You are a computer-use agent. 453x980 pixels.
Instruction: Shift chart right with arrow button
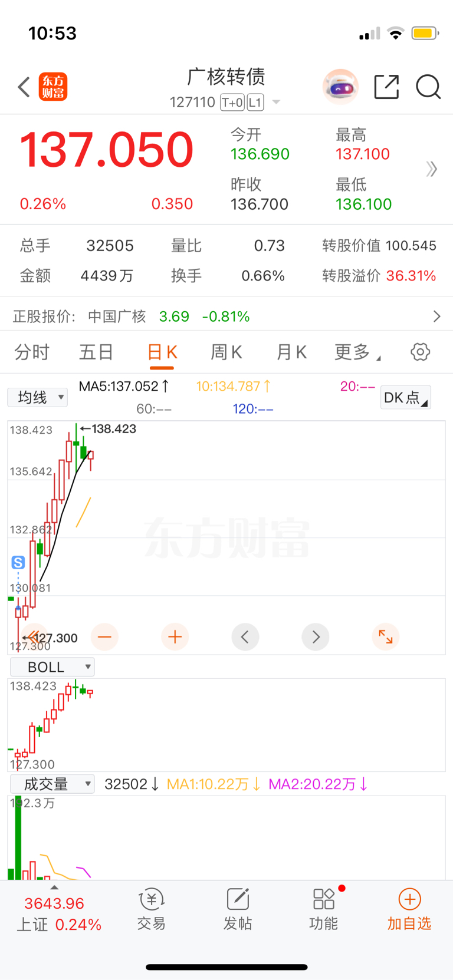click(316, 637)
